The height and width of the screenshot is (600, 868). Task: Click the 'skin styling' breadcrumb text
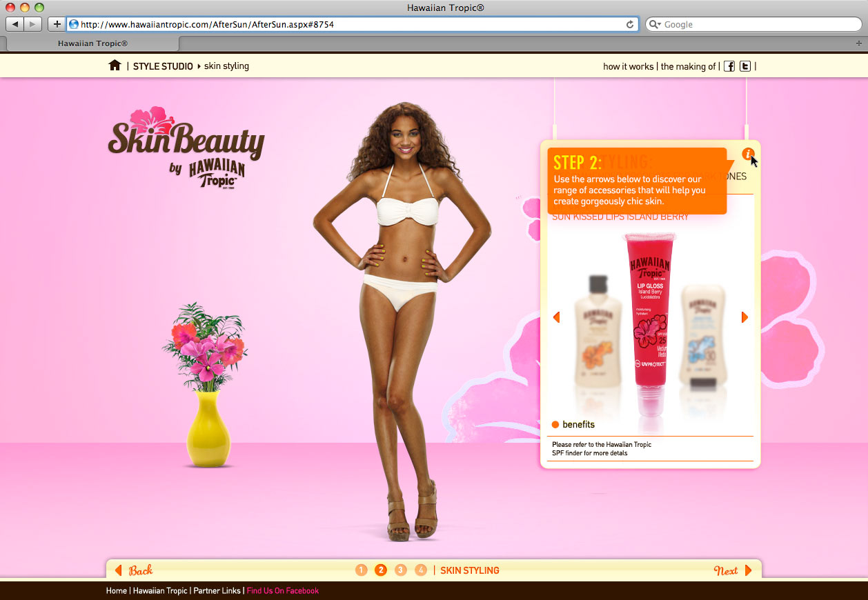pos(226,66)
